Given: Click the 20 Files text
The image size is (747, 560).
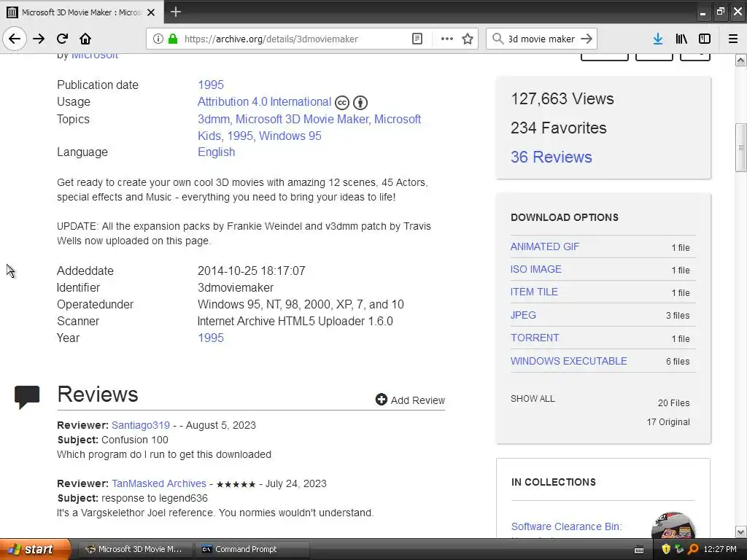Looking at the screenshot, I should (x=673, y=402).
